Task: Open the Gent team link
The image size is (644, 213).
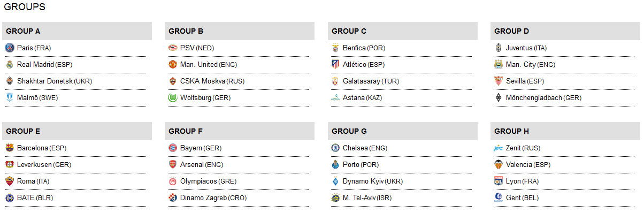Action: point(514,198)
